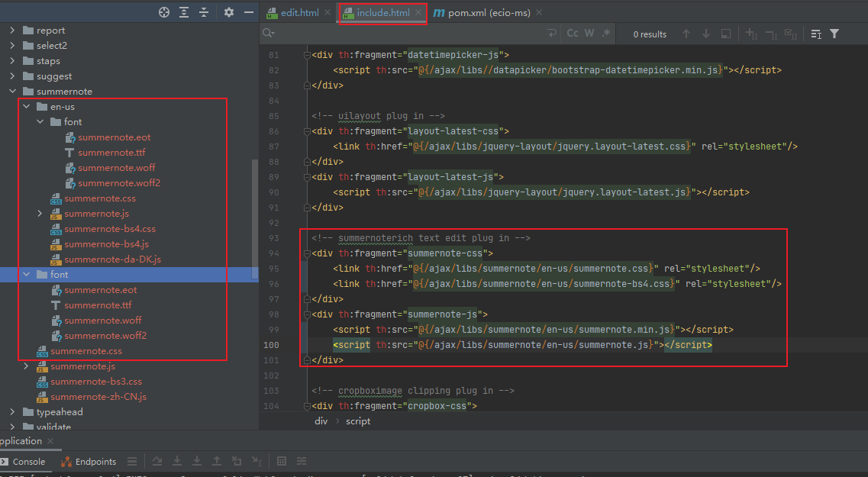Click the drop frame debugger icon
Viewport: 868px width, 477px height.
pos(237,461)
